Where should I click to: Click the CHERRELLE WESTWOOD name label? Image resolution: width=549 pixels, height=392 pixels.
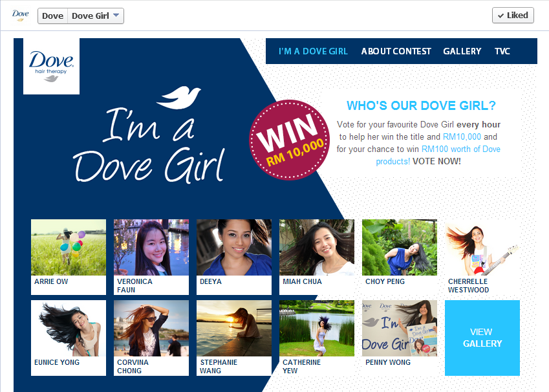[468, 285]
